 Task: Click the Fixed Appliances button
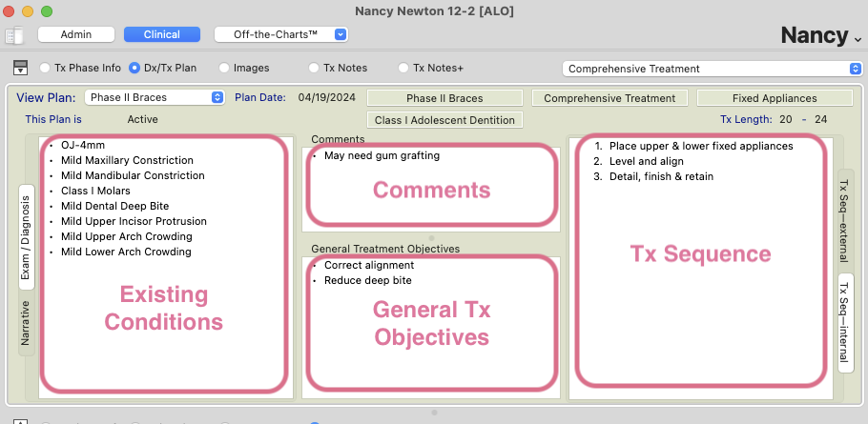pos(775,98)
